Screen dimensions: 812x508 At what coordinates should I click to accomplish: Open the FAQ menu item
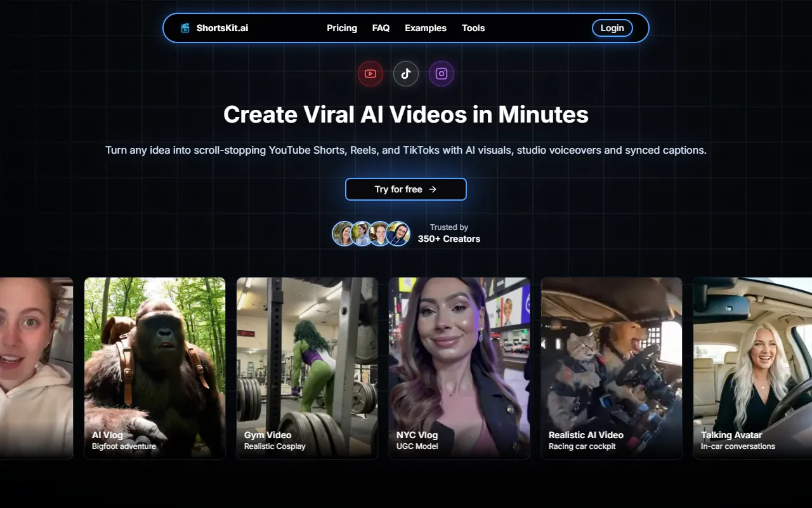click(x=381, y=28)
